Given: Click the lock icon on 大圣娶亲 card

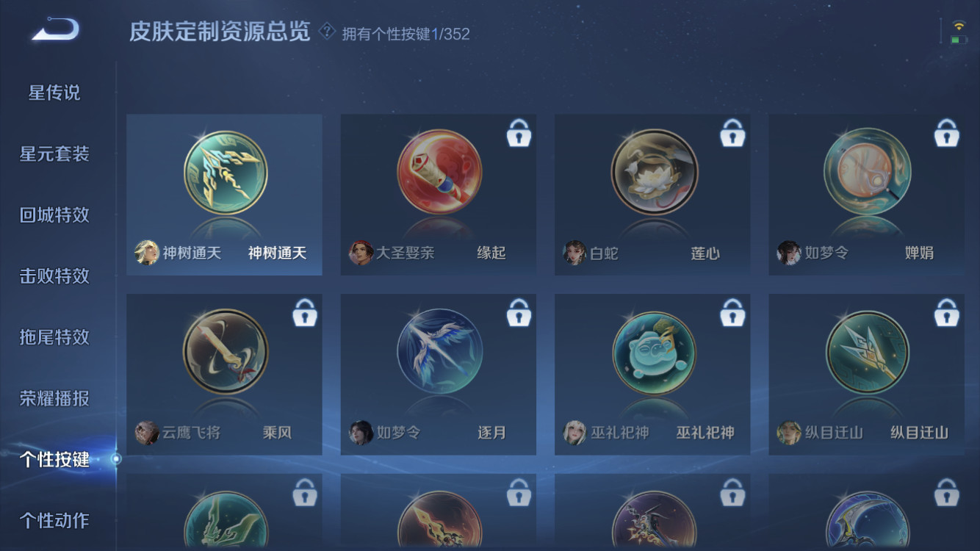Looking at the screenshot, I should pos(519,133).
